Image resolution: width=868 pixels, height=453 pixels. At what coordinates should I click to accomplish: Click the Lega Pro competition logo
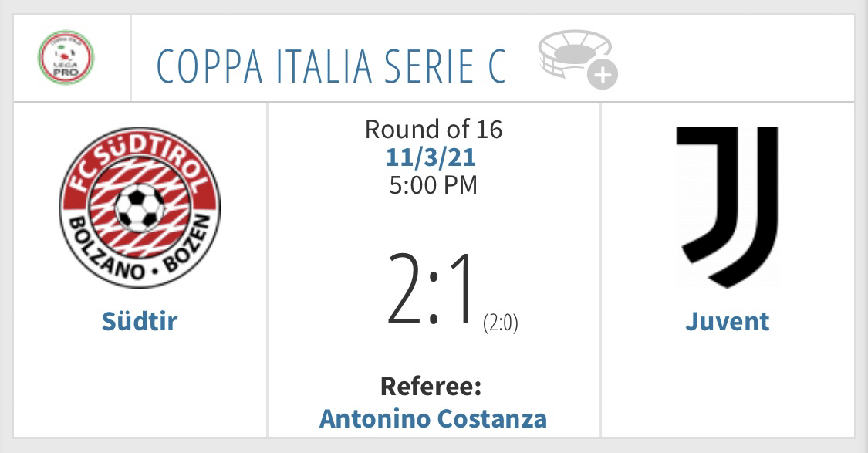pyautogui.click(x=66, y=58)
